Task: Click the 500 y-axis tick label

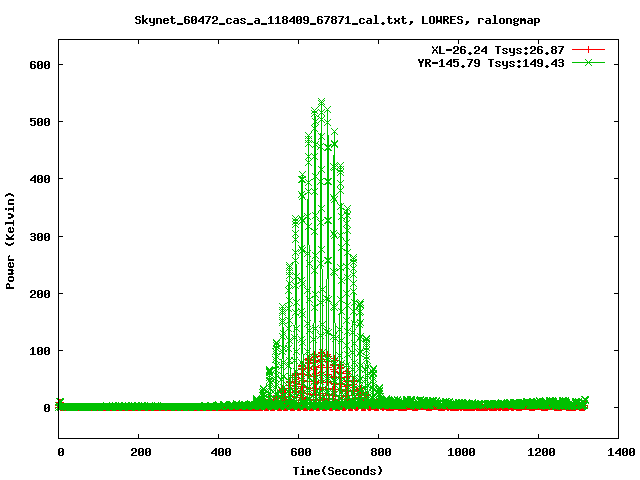Action: [40, 122]
